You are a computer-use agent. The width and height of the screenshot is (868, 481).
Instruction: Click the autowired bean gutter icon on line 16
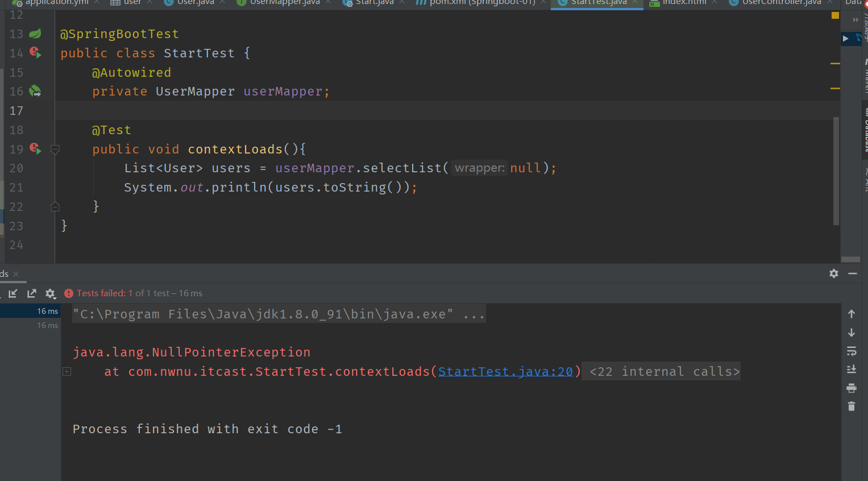35,91
